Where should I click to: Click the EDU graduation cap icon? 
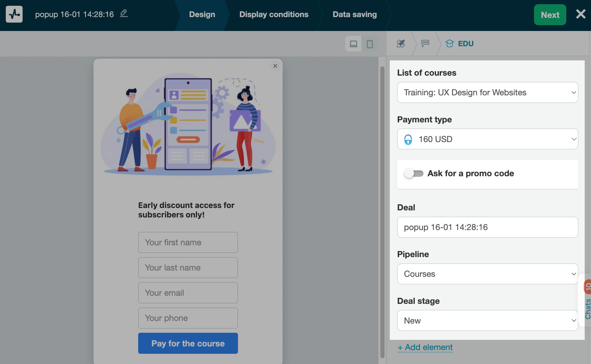(x=450, y=44)
